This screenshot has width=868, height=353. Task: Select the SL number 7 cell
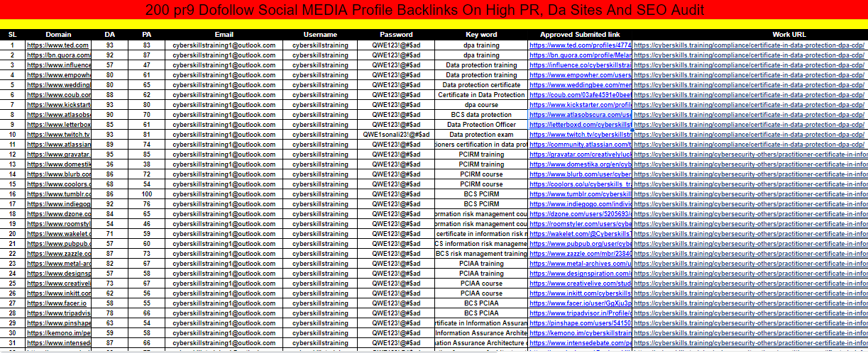12,104
